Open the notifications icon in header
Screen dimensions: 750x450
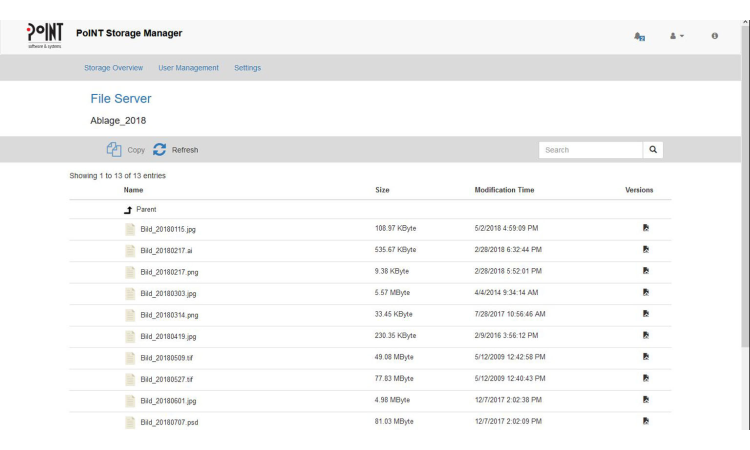(640, 36)
